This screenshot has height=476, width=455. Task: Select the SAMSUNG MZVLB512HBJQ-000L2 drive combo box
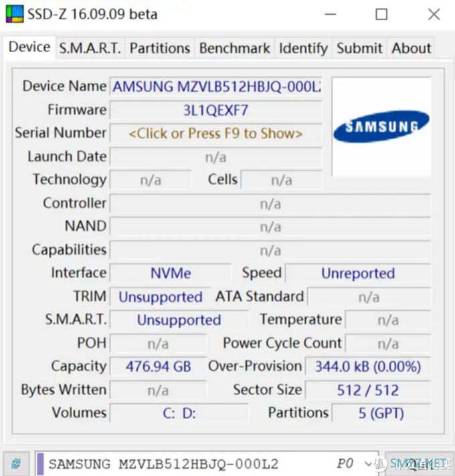(x=207, y=463)
